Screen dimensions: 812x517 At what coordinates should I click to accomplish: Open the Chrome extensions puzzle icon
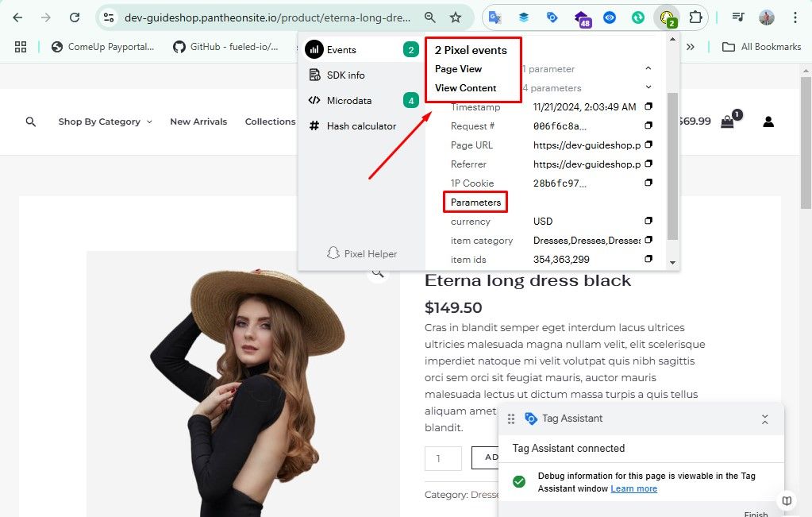(x=695, y=17)
